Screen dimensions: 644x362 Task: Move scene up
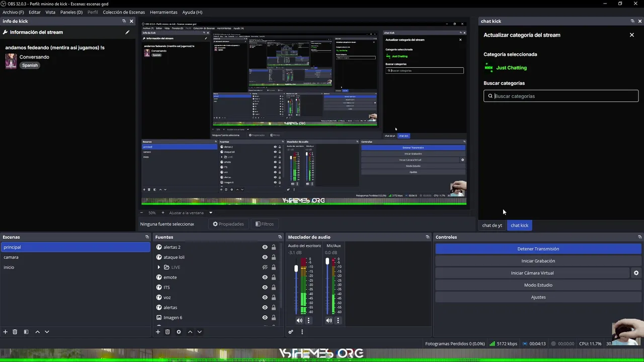coord(37,332)
